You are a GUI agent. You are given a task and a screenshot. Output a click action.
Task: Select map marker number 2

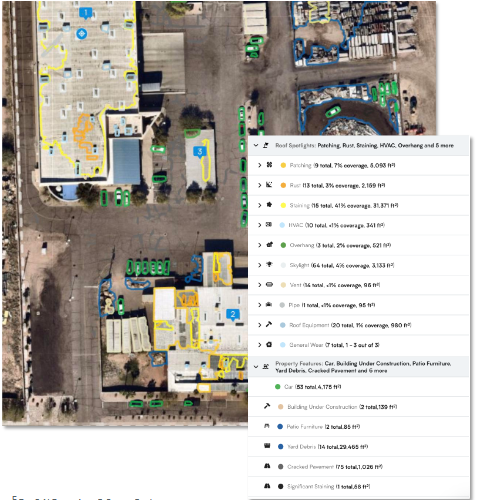[233, 314]
